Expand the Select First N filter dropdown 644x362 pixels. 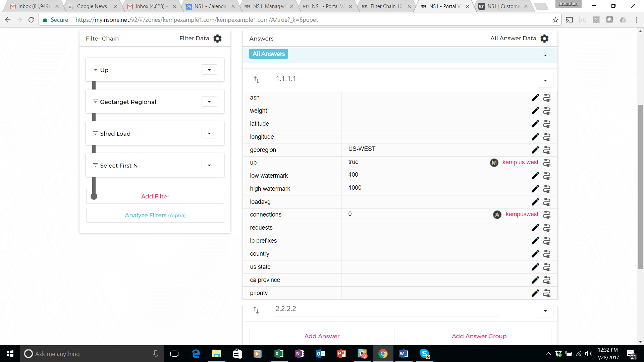[209, 165]
